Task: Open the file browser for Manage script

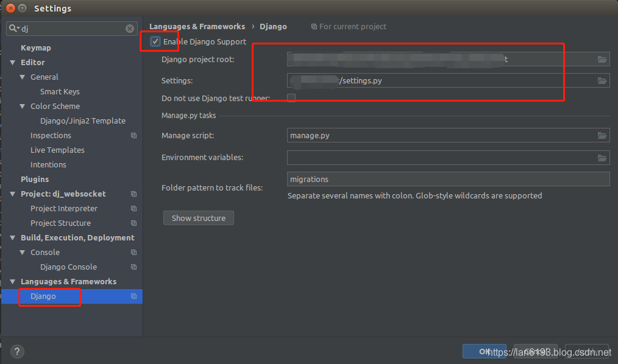Action: 602,135
